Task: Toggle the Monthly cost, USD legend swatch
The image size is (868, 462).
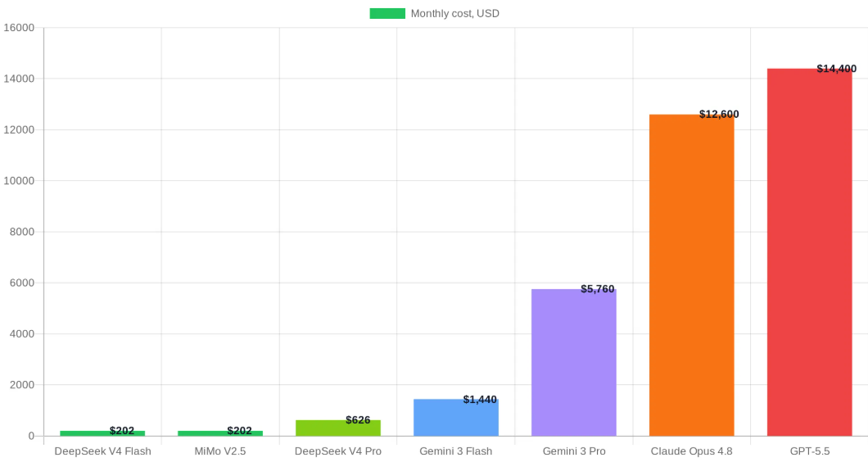Action: 387,13
